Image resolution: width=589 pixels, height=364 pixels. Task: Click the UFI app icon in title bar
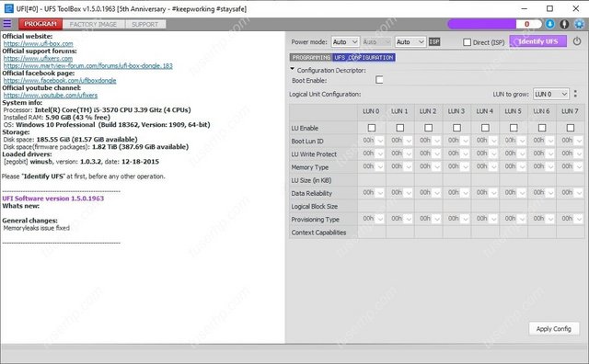click(x=8, y=8)
